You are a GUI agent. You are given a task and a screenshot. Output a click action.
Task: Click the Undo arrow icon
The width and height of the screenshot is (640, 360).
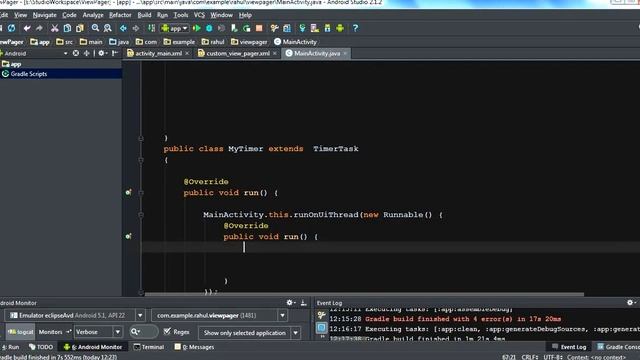(27, 28)
